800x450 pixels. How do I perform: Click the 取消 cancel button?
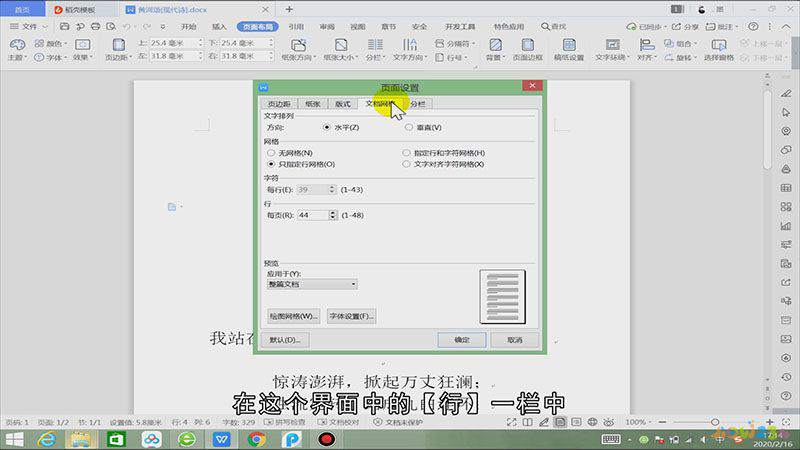point(515,340)
